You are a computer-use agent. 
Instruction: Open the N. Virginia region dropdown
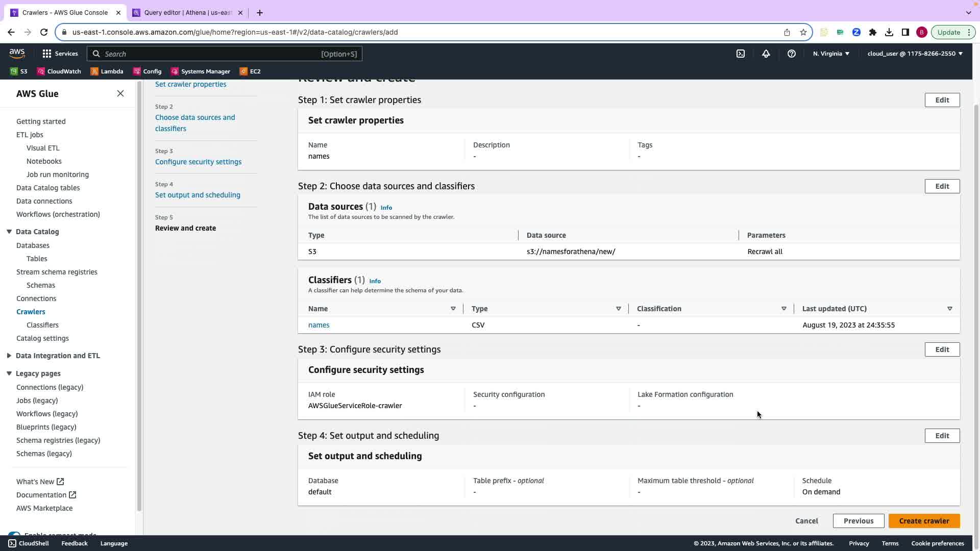point(830,54)
